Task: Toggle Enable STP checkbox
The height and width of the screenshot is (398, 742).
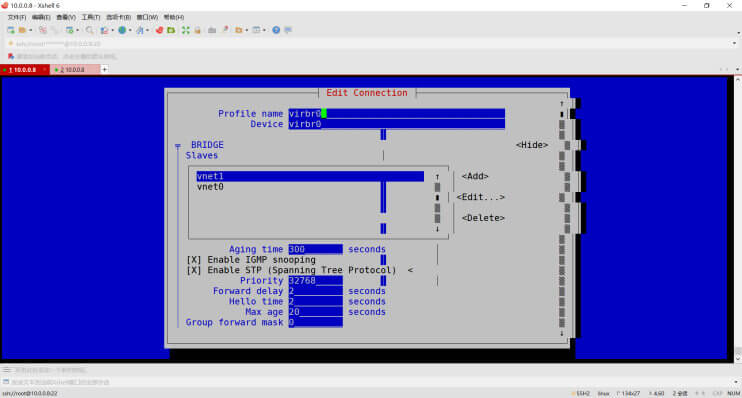Action: (194, 270)
